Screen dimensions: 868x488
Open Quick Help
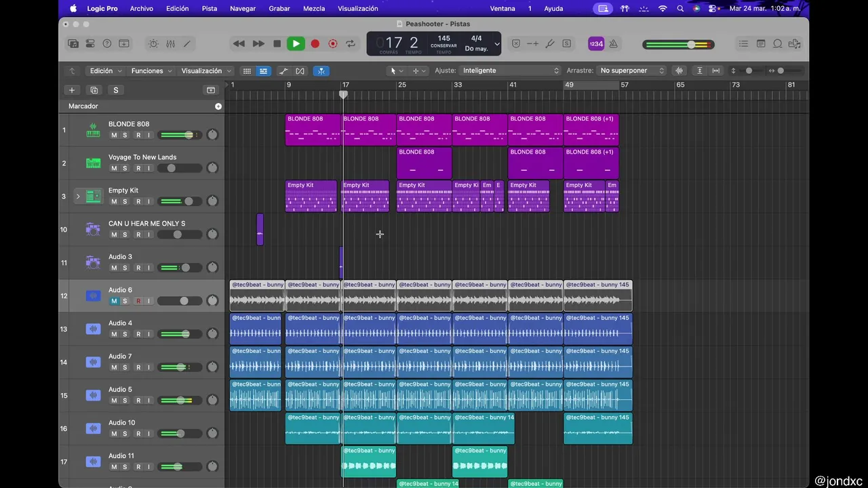[106, 43]
